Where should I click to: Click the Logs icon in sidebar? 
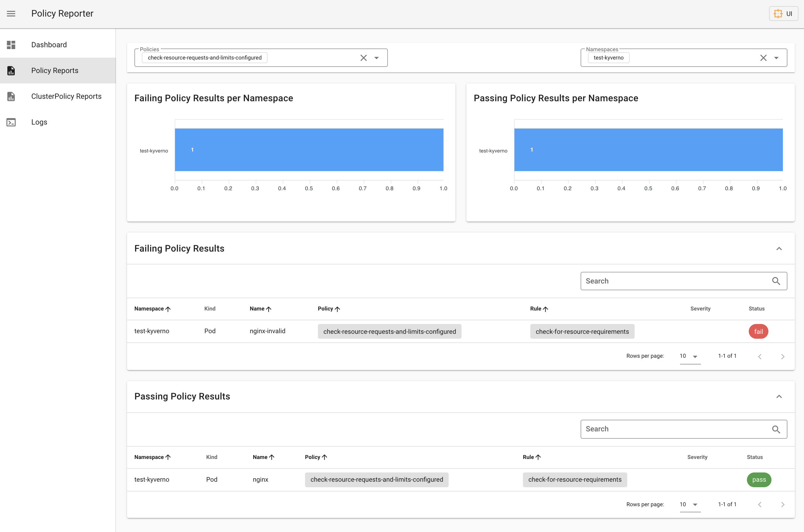tap(11, 121)
